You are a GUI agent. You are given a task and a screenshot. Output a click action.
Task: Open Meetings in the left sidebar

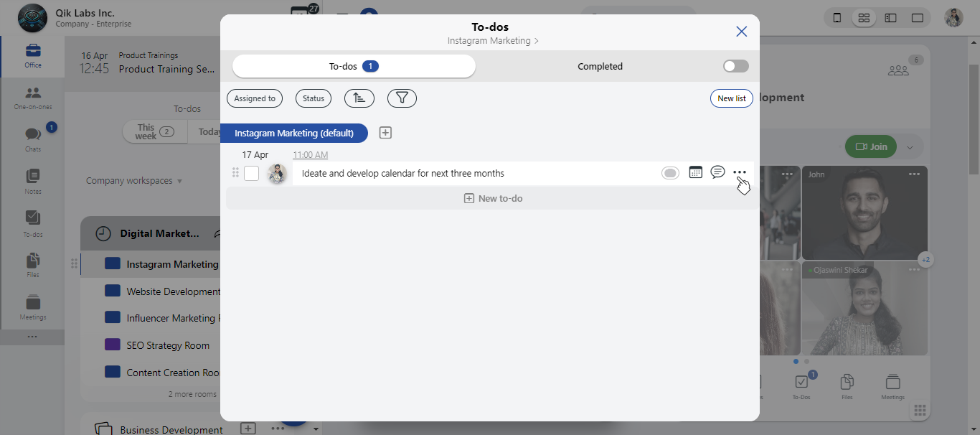click(32, 307)
